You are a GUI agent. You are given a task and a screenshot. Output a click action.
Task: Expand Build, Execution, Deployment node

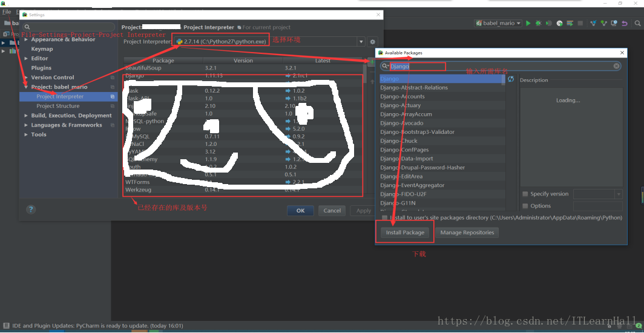point(26,116)
